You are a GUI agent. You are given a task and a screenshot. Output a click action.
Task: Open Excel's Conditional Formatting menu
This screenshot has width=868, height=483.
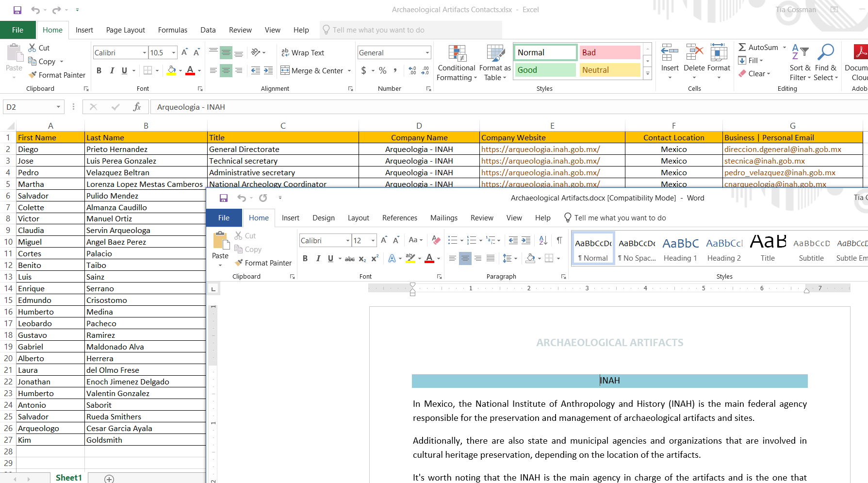click(456, 63)
